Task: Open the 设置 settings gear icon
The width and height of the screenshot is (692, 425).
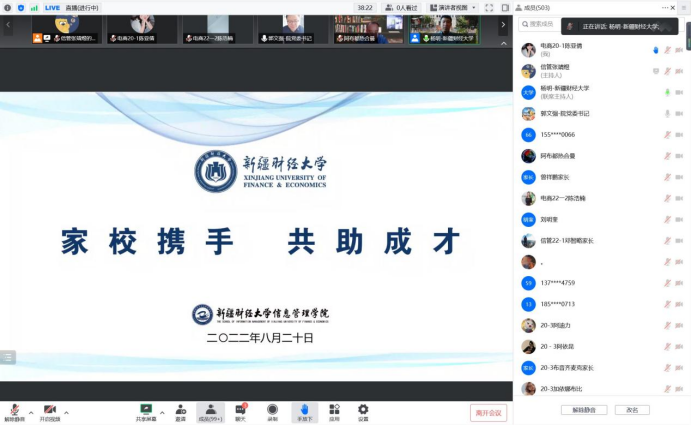Action: coord(363,409)
